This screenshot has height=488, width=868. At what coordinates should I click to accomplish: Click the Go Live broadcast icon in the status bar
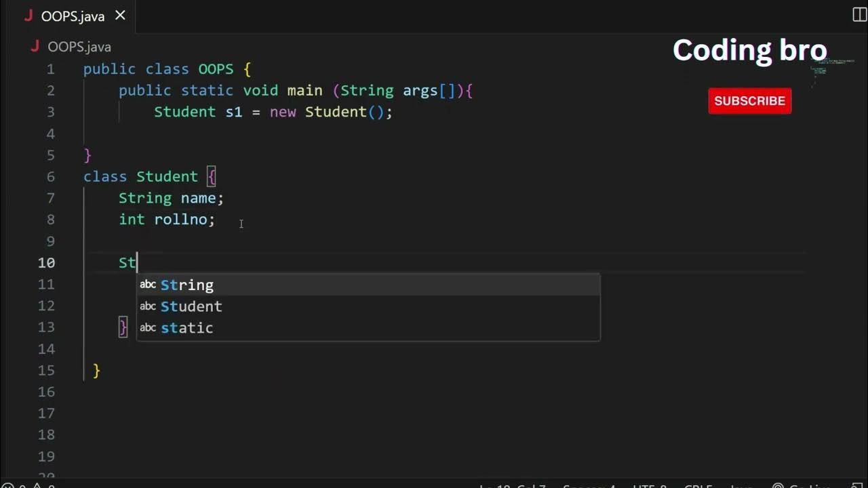pos(778,485)
